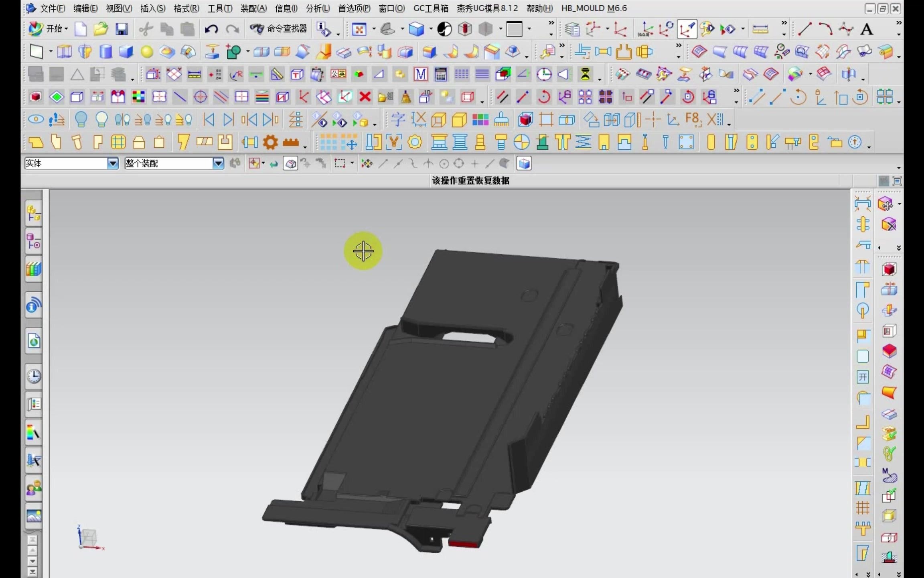Open dropdown beside rectangle selection icon

click(352, 163)
